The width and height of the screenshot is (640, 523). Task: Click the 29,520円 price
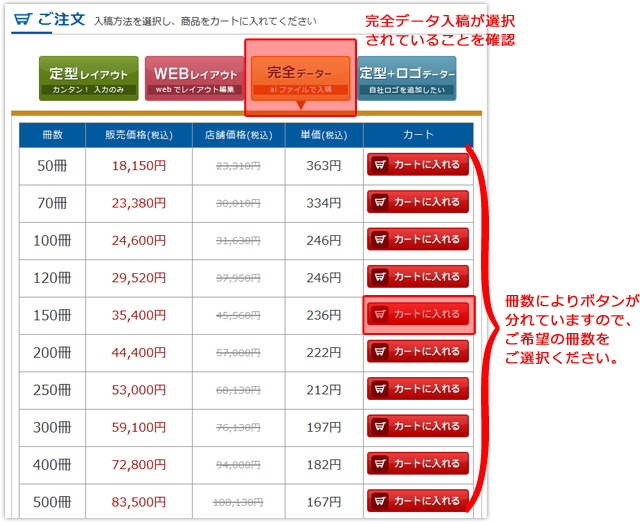[x=139, y=278]
